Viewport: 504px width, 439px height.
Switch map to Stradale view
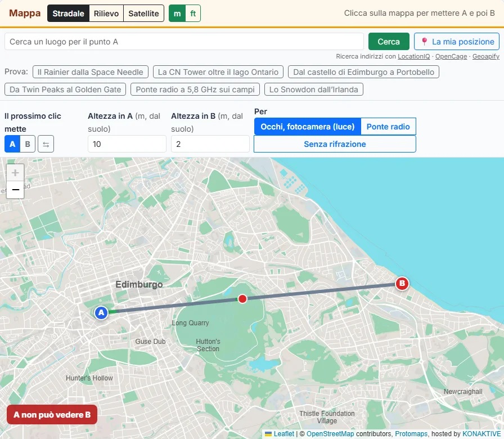tap(68, 14)
